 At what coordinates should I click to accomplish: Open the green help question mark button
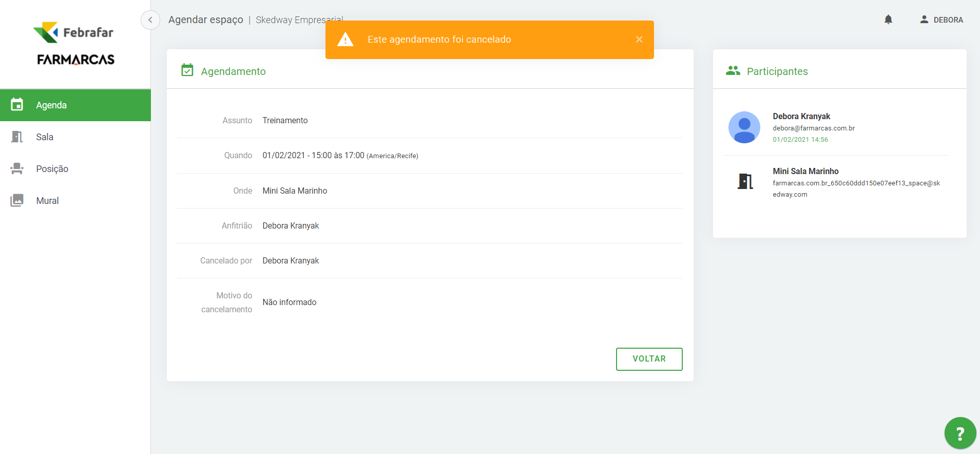click(x=959, y=433)
